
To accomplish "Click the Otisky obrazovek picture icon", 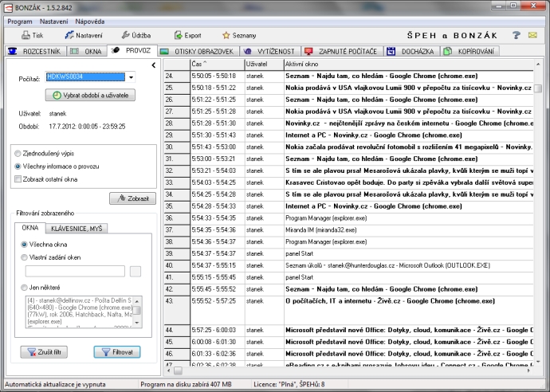I will pyautogui.click(x=164, y=52).
